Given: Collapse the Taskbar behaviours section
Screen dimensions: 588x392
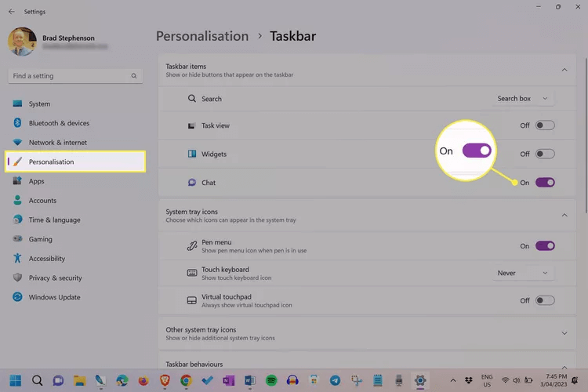Looking at the screenshot, I should coord(564,367).
